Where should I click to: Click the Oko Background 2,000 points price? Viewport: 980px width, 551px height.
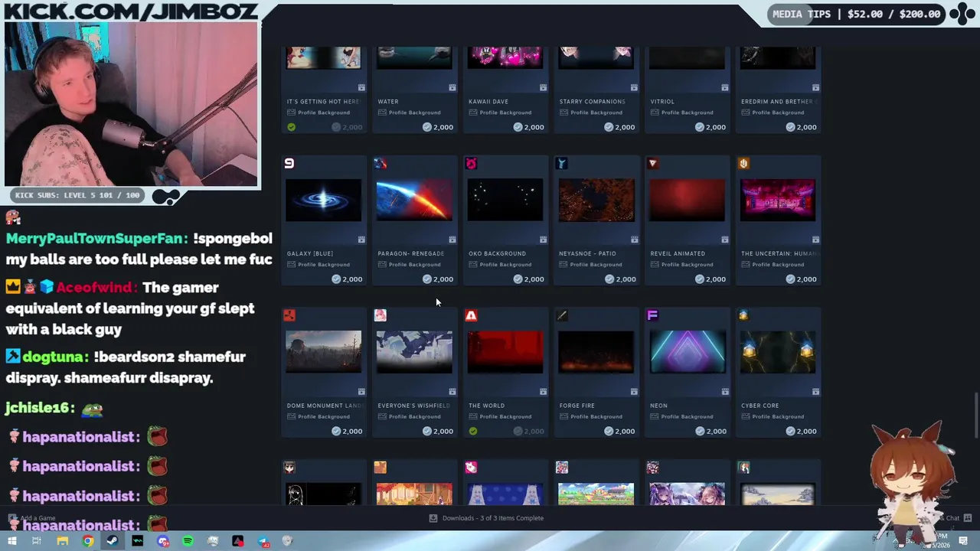529,279
